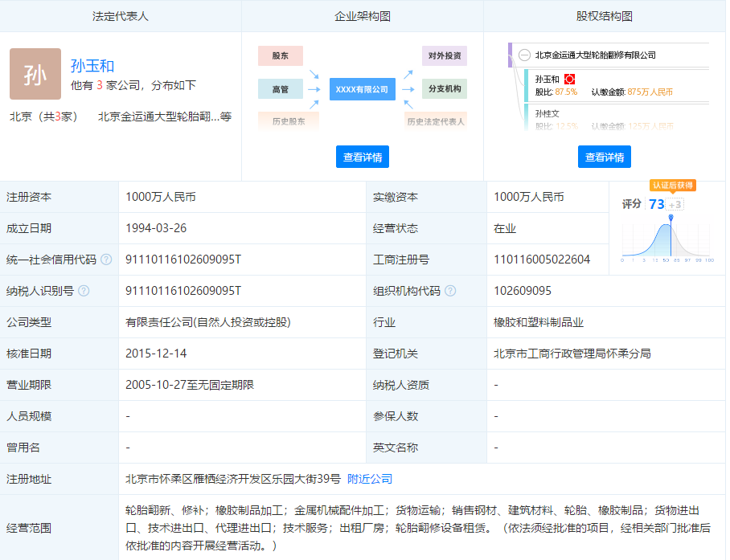Click the 高管 node in the structure diagram

tap(281, 89)
